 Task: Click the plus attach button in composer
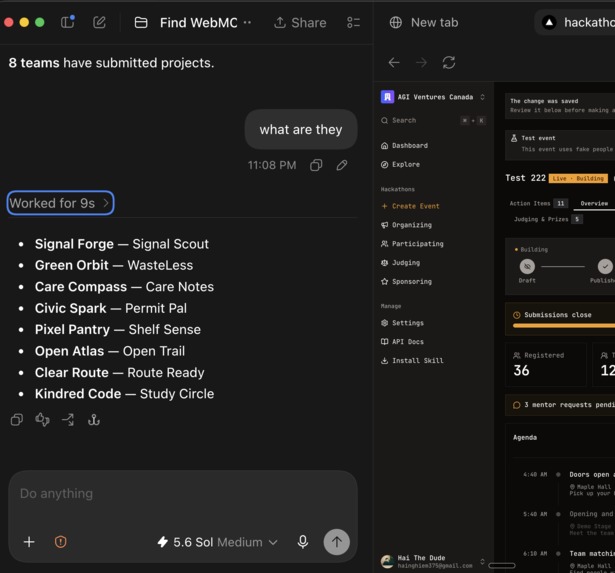pyautogui.click(x=29, y=542)
